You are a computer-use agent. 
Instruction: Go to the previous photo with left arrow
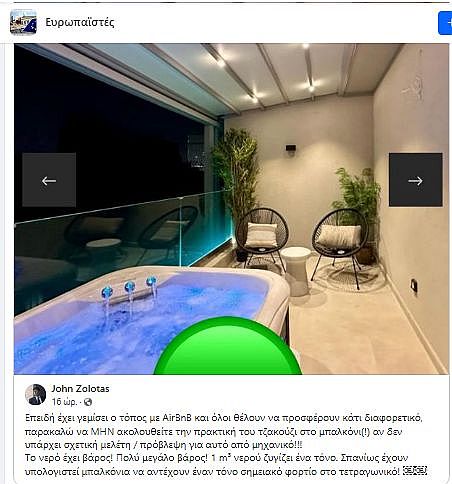coord(49,180)
